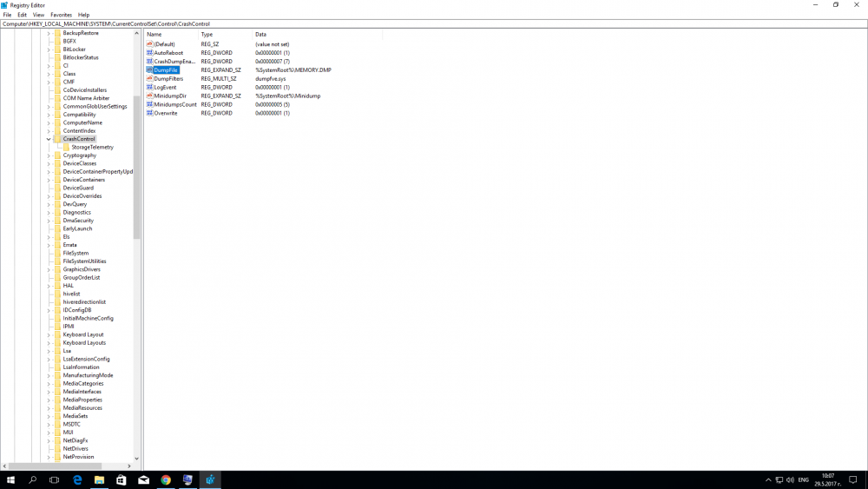868x489 pixels.
Task: Sort values by Name column header
Action: click(170, 35)
